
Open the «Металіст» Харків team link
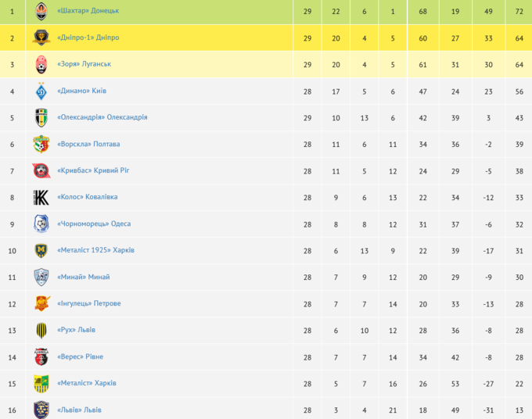(86, 383)
